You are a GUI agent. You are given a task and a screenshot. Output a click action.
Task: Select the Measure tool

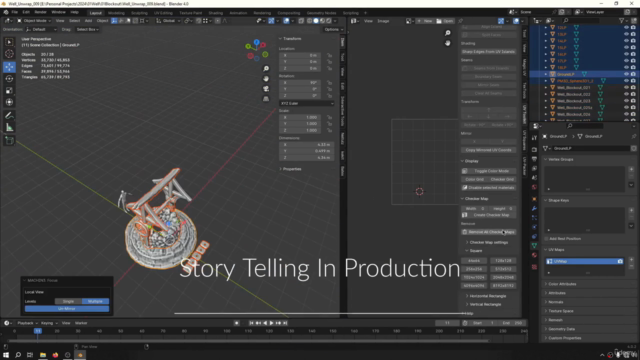click(9, 128)
